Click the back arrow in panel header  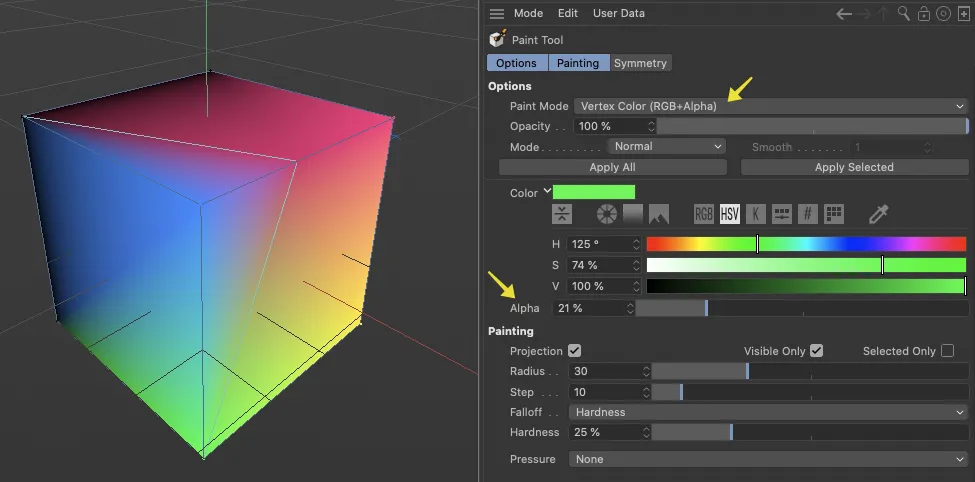pos(844,14)
